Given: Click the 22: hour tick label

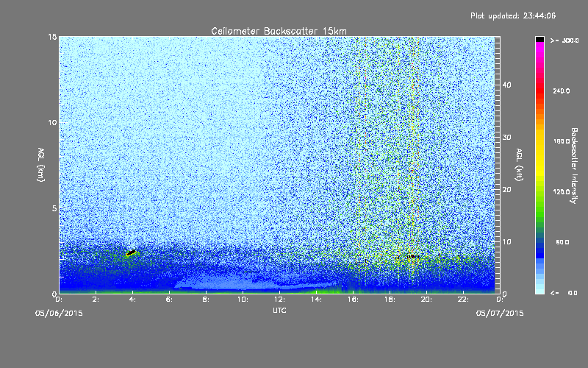Looking at the screenshot, I should click(x=463, y=300).
